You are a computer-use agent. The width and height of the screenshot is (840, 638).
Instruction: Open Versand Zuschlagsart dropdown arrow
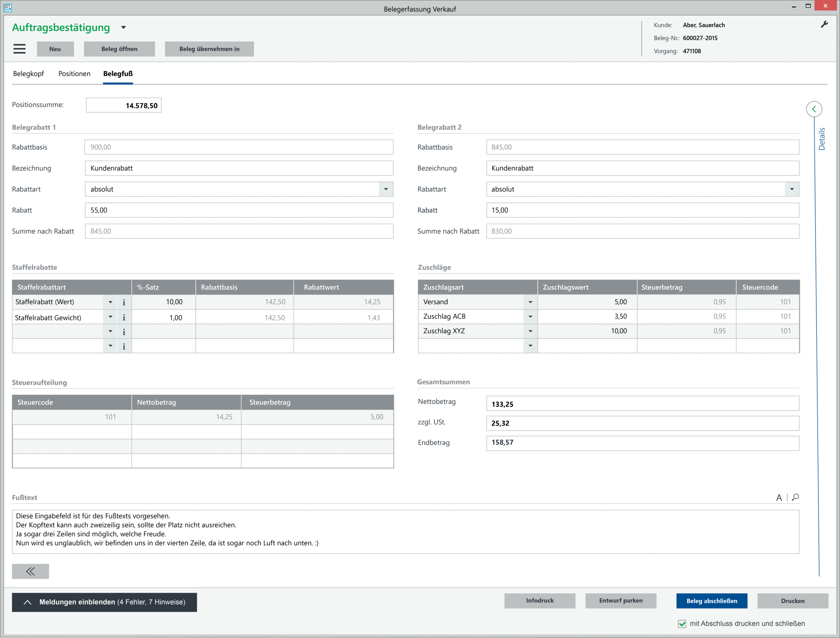click(x=530, y=303)
